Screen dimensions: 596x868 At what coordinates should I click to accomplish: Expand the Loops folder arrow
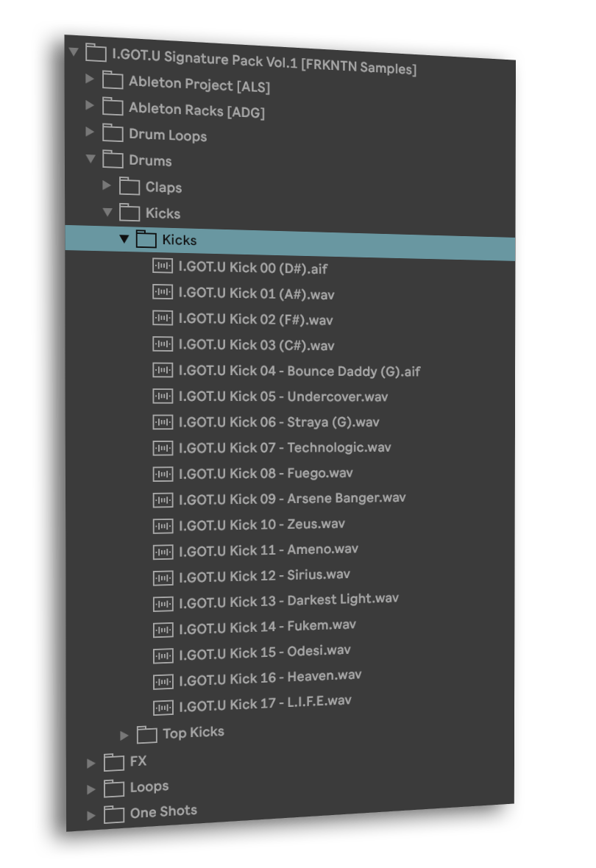click(x=91, y=789)
